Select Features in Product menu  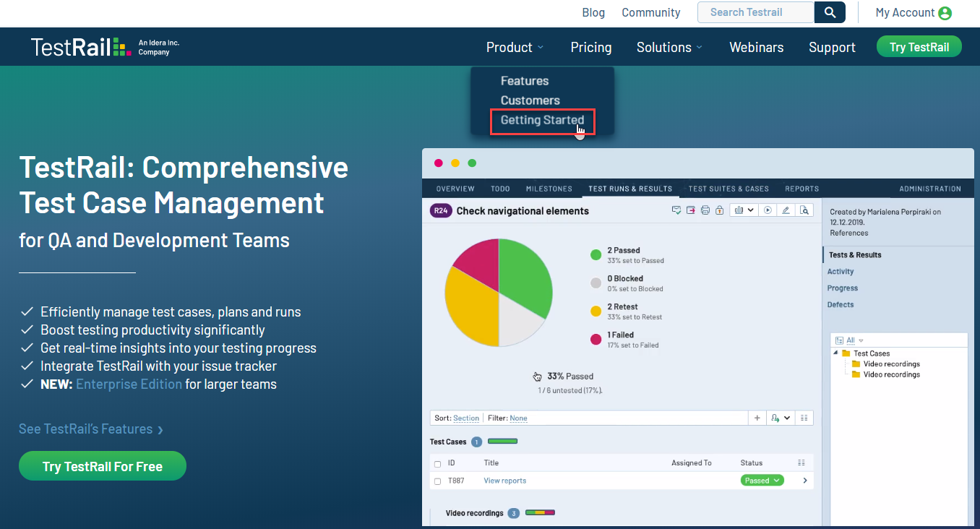point(525,81)
